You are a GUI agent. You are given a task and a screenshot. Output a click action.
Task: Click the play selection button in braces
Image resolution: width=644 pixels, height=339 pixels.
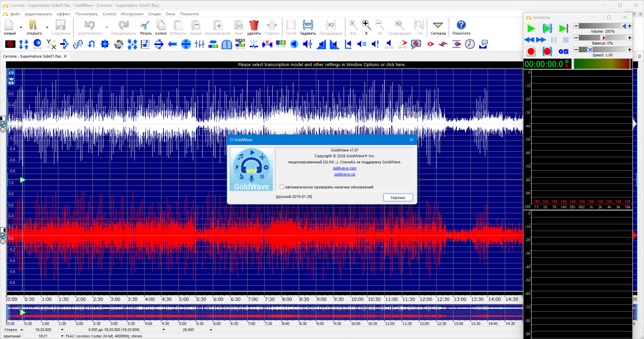coord(547,28)
